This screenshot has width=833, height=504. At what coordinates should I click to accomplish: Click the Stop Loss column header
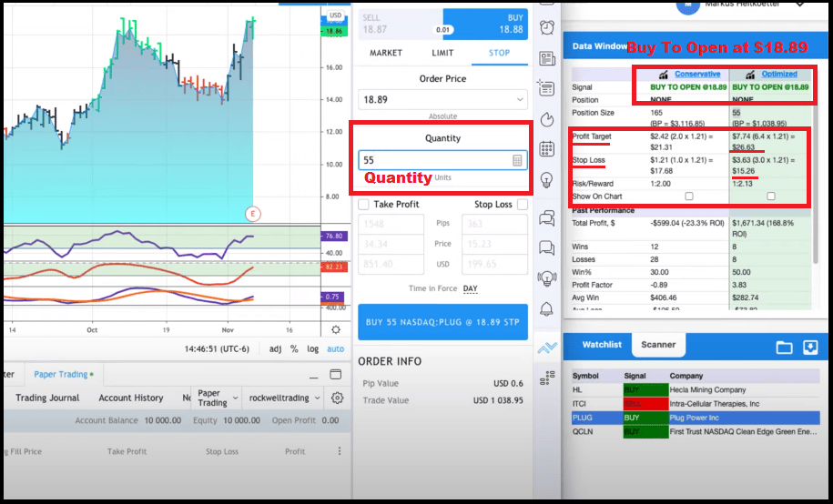point(222,451)
